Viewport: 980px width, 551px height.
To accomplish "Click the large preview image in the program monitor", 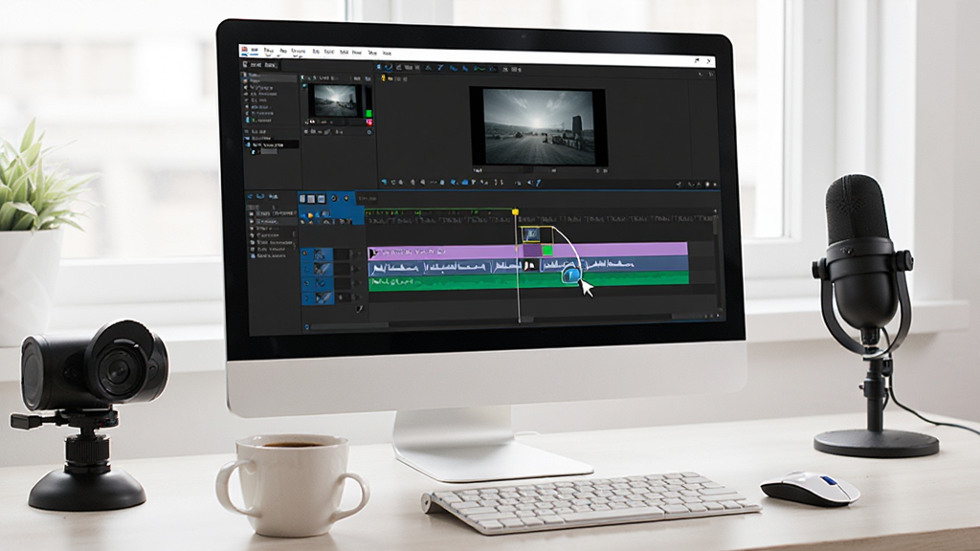I will coord(539,127).
